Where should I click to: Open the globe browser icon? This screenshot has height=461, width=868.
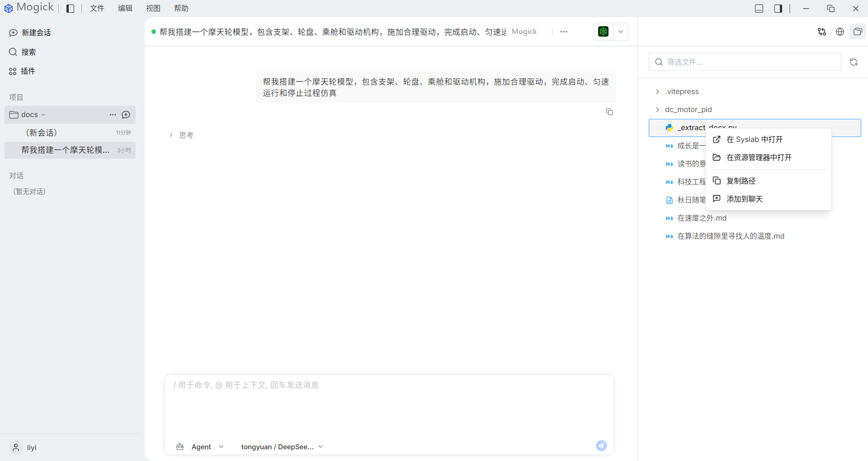coord(840,32)
